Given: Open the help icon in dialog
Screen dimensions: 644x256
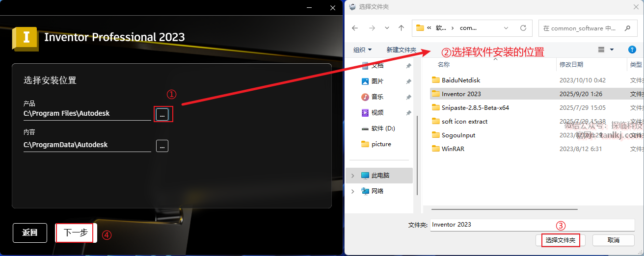Looking at the screenshot, I should (x=632, y=50).
